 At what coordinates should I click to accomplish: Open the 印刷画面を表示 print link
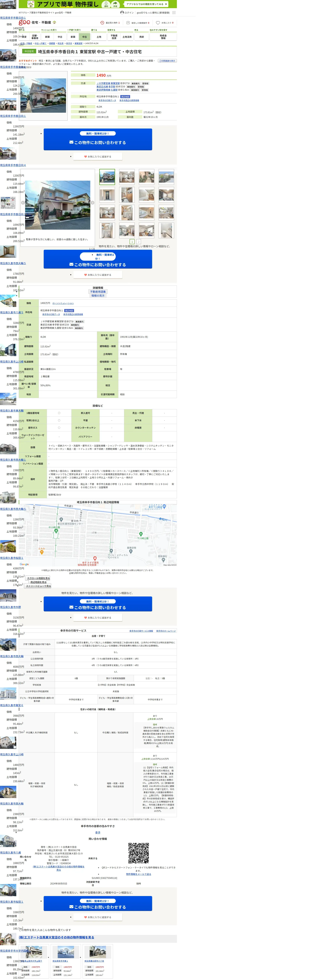click(167, 61)
